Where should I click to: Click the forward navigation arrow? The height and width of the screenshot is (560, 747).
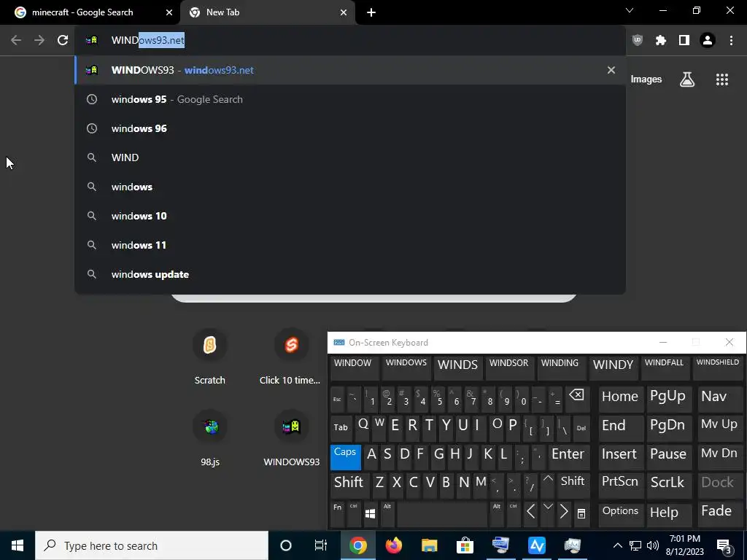coord(39,40)
